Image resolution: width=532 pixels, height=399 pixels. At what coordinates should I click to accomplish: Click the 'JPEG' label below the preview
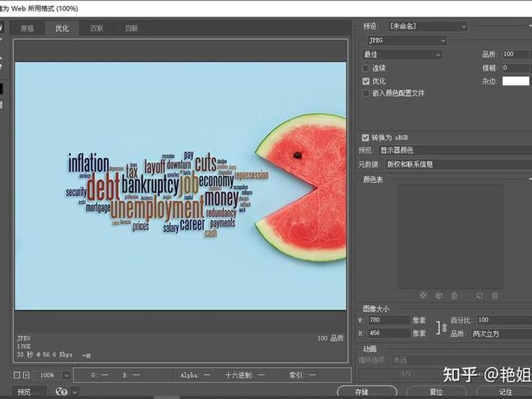click(x=24, y=338)
